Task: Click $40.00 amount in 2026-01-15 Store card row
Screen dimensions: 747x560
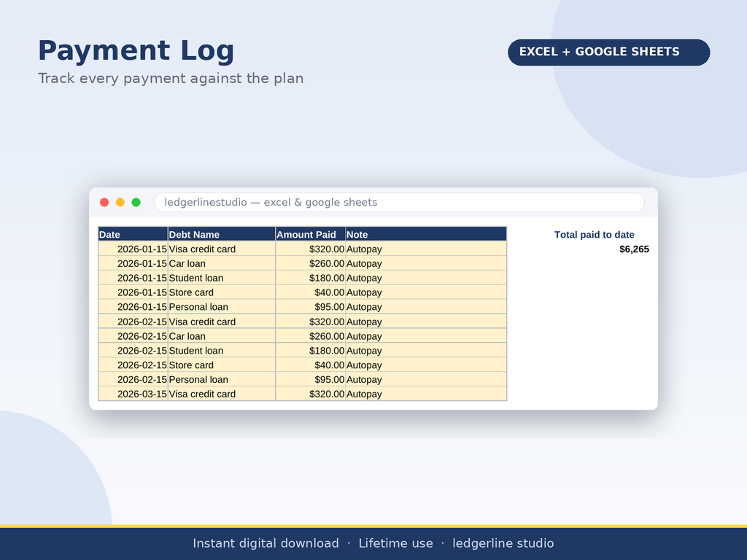Action: point(311,292)
